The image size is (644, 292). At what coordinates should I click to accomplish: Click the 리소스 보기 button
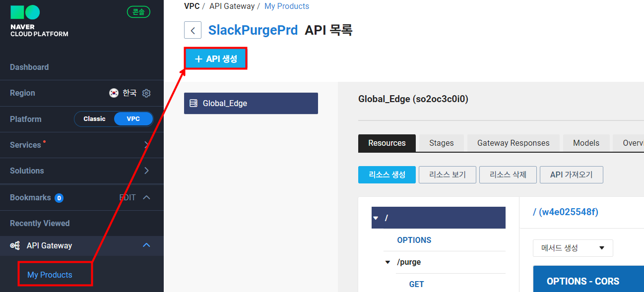tap(448, 175)
